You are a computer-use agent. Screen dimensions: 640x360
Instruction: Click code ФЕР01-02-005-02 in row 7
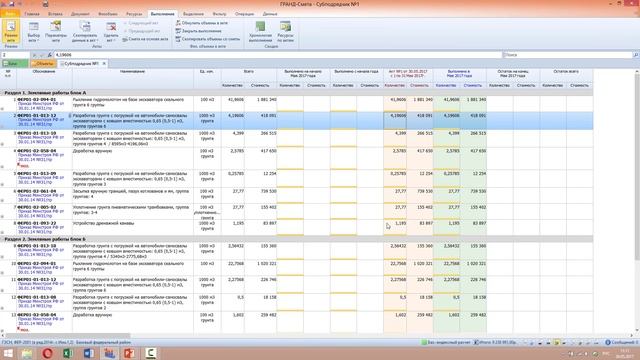[37, 207]
